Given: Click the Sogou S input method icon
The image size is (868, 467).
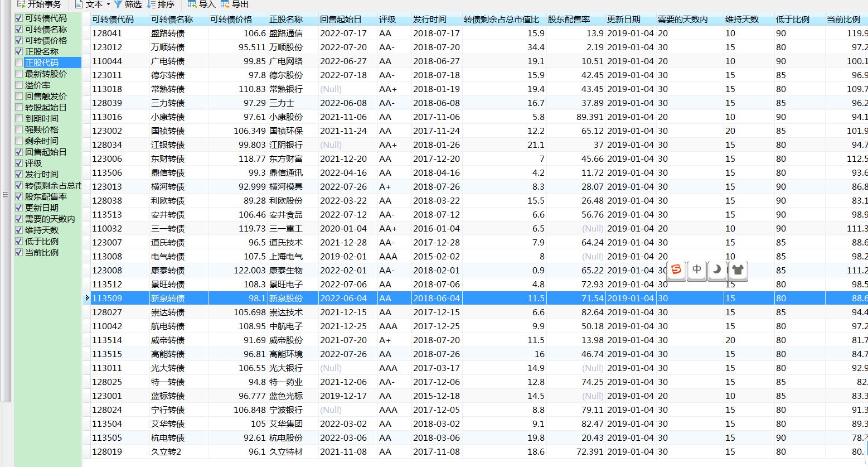Looking at the screenshot, I should pyautogui.click(x=676, y=270).
